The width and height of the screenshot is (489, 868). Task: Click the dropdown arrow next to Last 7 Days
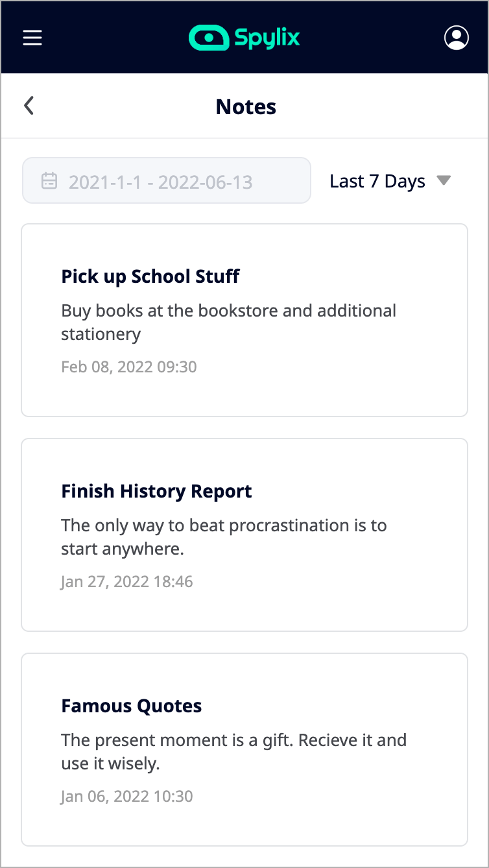[444, 180]
